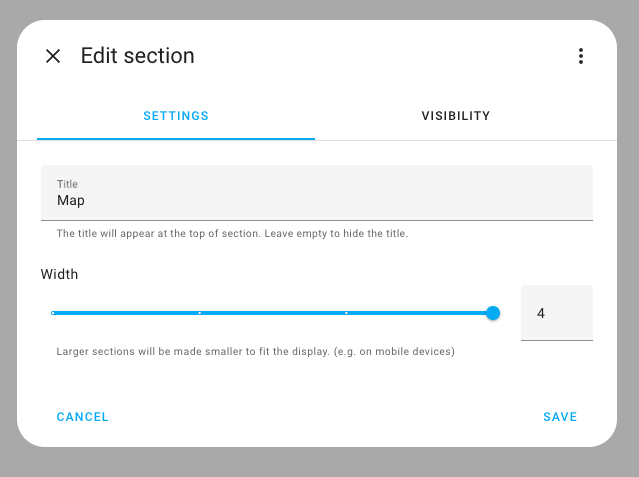Click the "Larger sections" hint text
Screen dimensions: 639x477
(255, 352)
